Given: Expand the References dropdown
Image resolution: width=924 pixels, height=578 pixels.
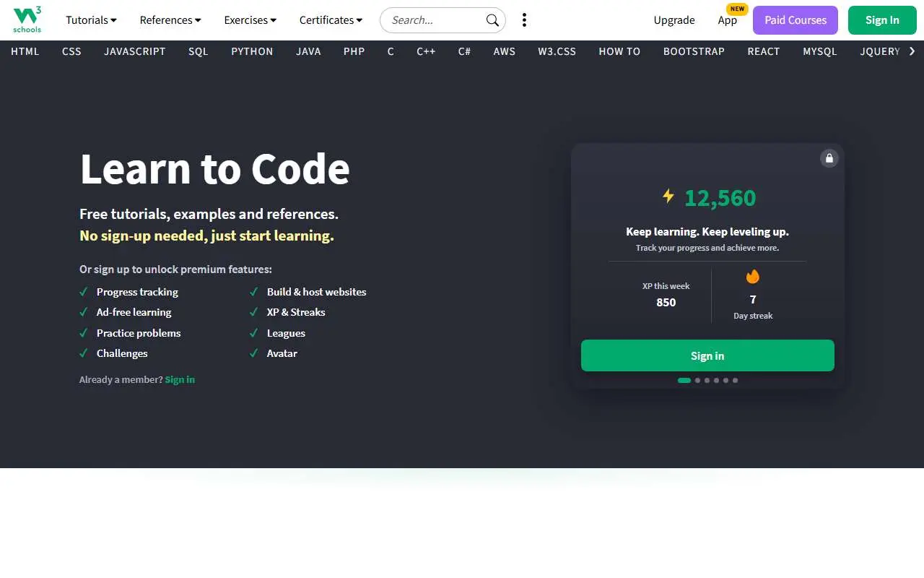Looking at the screenshot, I should (170, 20).
